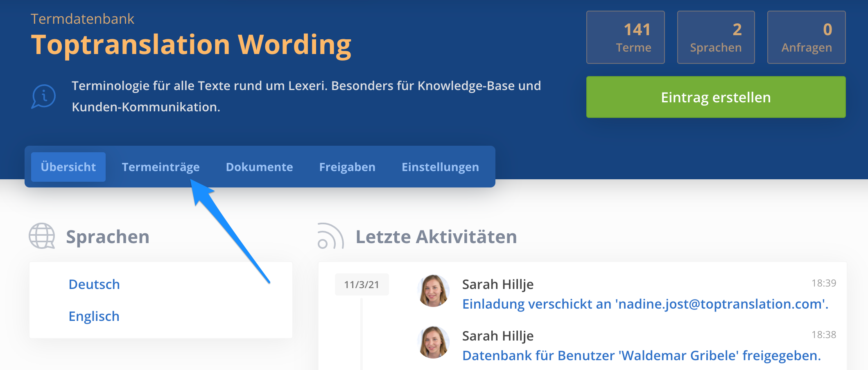
Task: Click the info speech-bubble icon
Action: coord(43,97)
